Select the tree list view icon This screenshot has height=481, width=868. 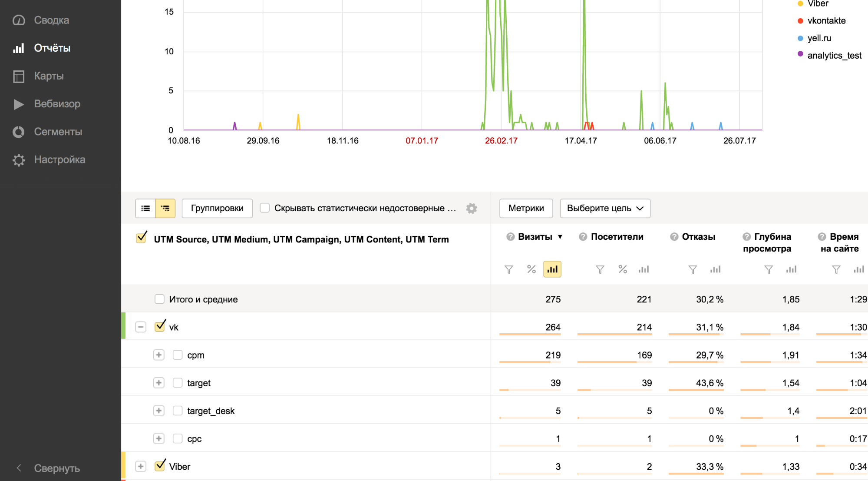(x=165, y=209)
